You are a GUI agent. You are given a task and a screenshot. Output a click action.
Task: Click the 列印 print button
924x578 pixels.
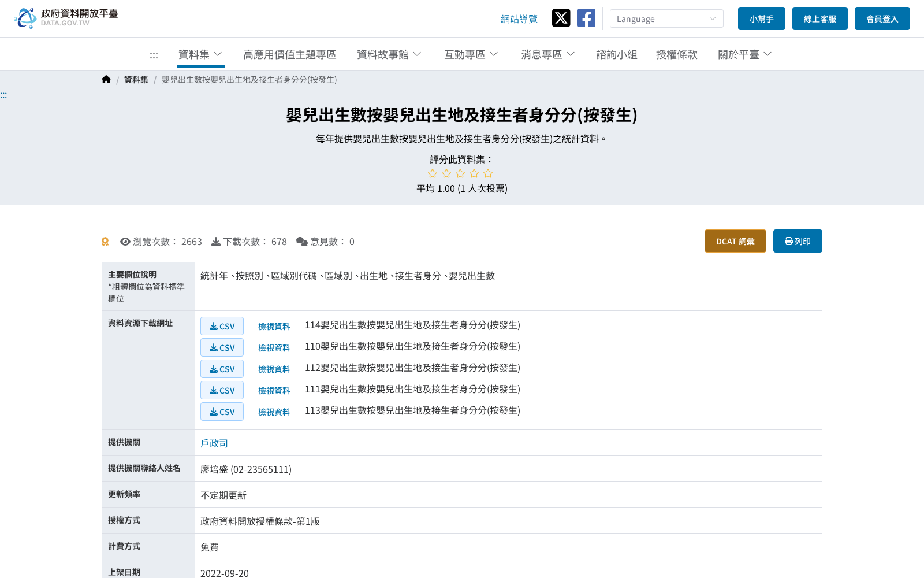798,241
